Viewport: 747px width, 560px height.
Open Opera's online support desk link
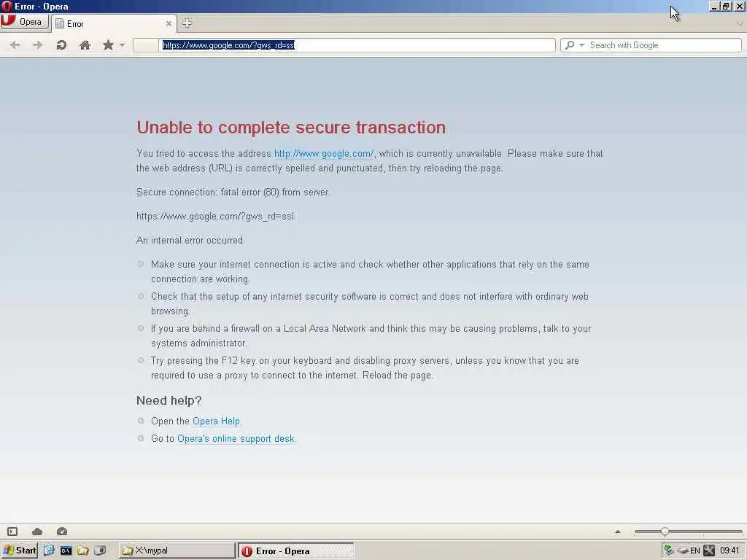(x=236, y=438)
